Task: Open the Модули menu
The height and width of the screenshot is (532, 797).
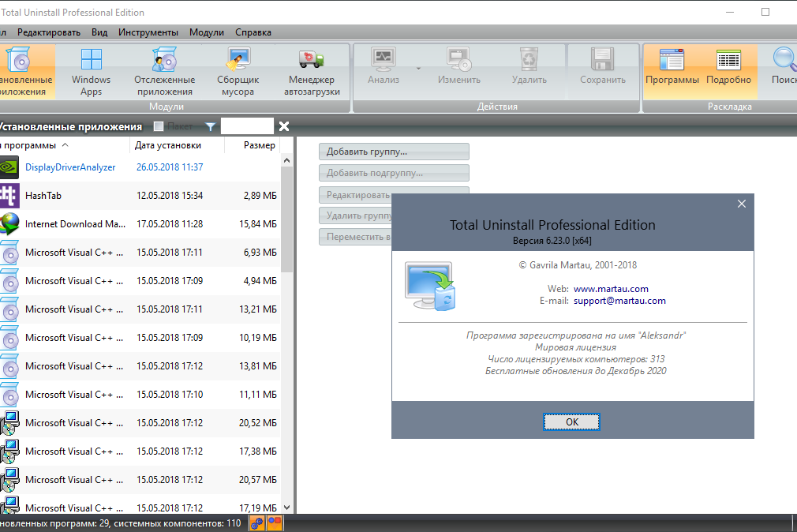Action: (207, 32)
